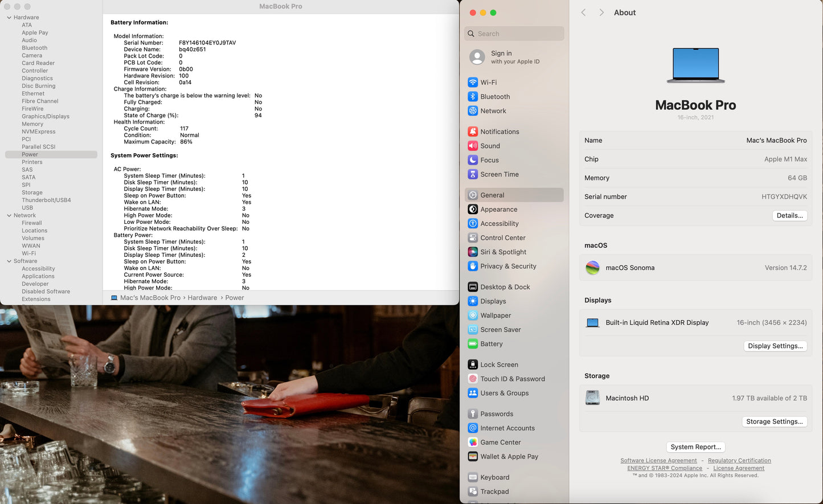This screenshot has width=823, height=504.
Task: Click the macOS Sonoma logo icon
Action: coord(592,268)
